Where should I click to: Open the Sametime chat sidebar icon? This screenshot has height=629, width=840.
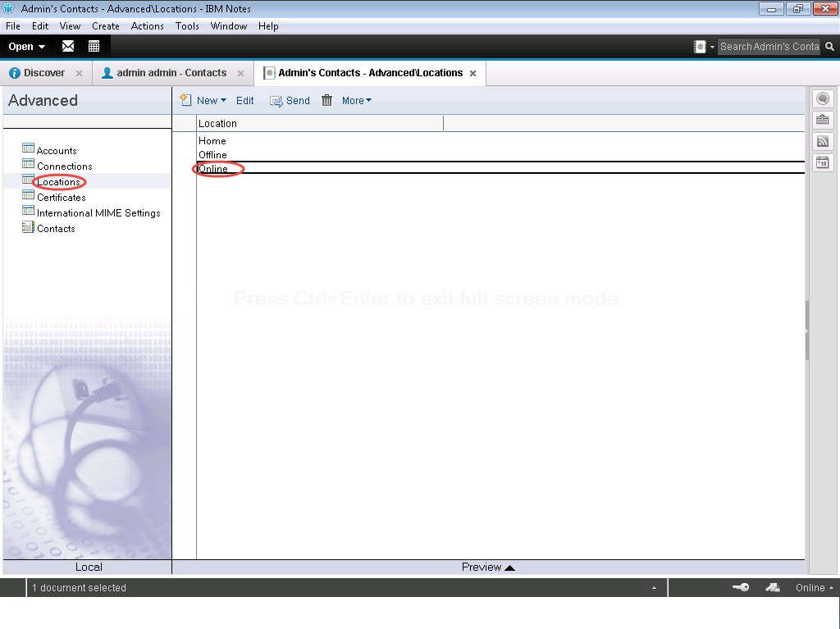point(822,98)
